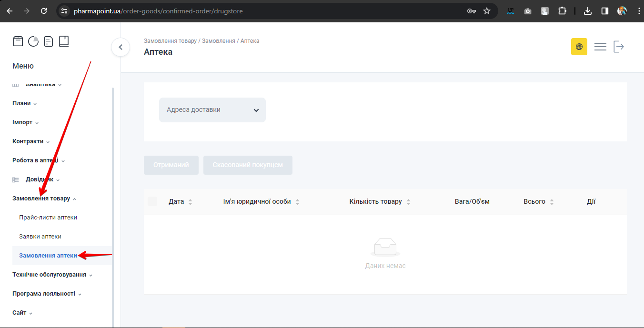Expand the Контракти menu section

pyautogui.click(x=31, y=141)
